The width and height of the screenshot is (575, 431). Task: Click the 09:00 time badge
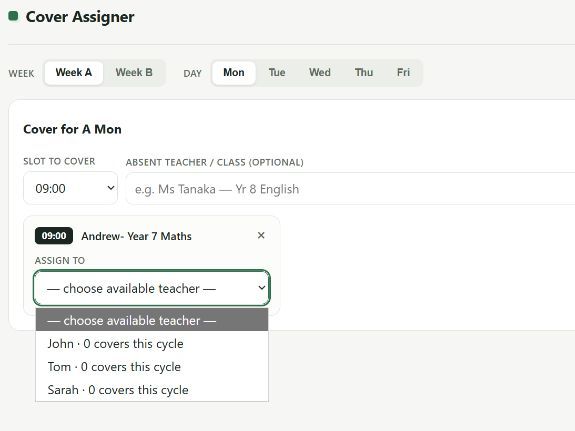coord(54,236)
